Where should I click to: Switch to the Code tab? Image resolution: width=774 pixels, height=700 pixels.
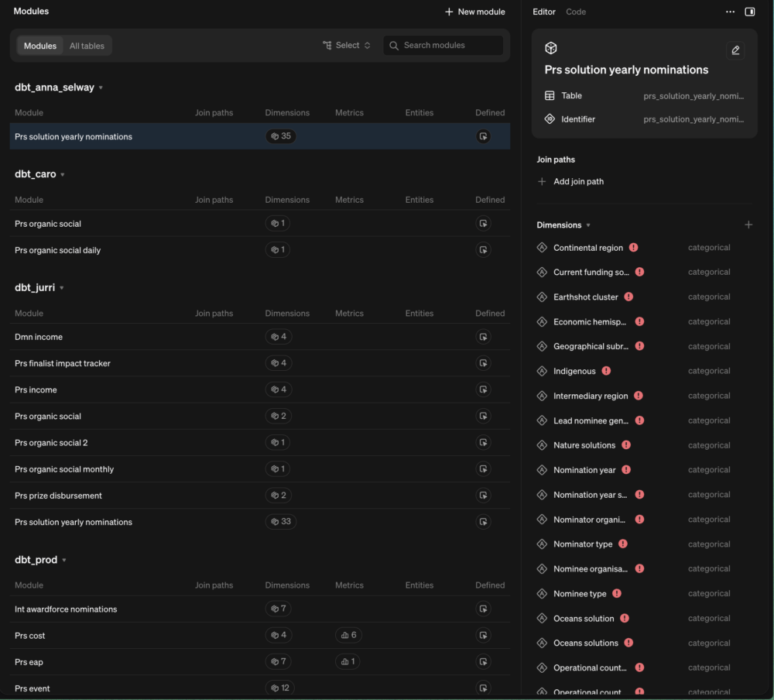(576, 12)
